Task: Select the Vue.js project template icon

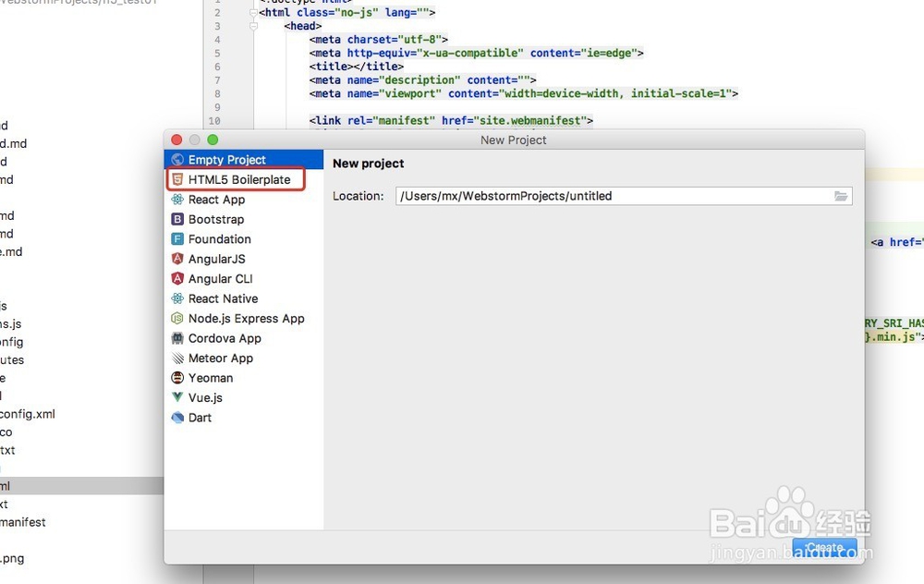Action: [x=176, y=397]
